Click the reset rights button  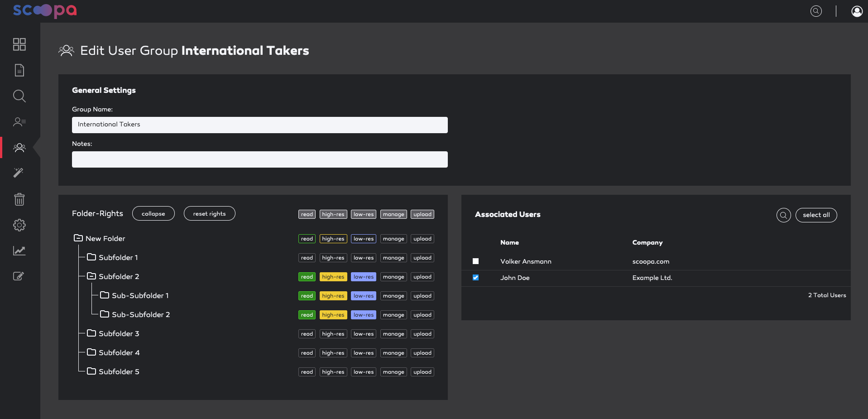pos(210,213)
